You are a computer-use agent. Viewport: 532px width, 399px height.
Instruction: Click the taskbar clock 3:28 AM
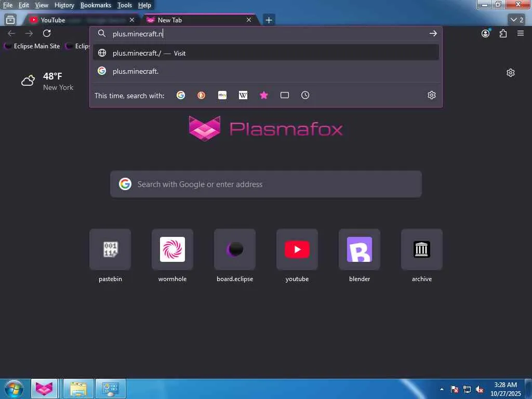tap(506, 385)
